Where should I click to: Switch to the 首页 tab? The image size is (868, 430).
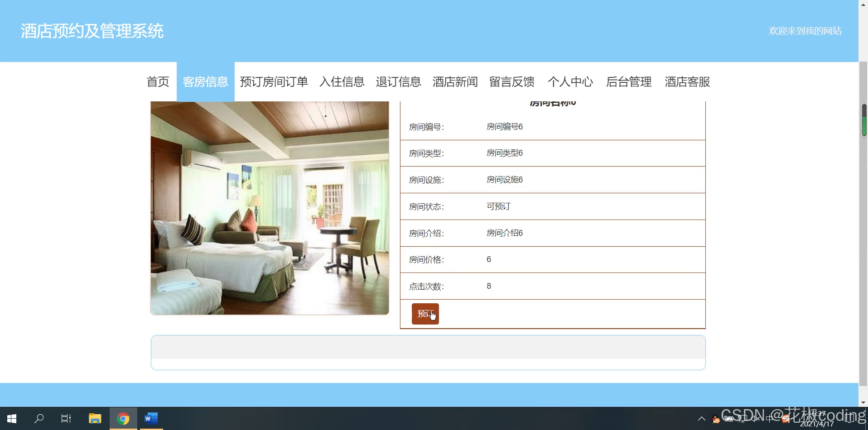[157, 82]
